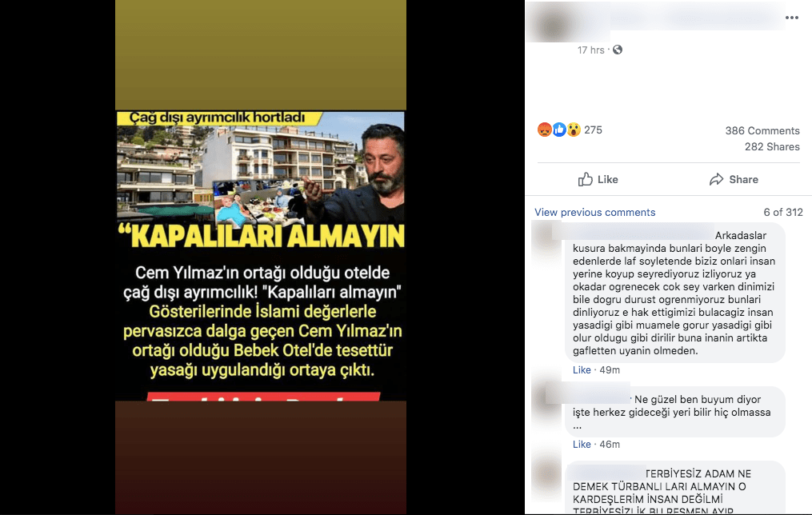
Task: Open the 275 reactions count list
Action: [593, 130]
